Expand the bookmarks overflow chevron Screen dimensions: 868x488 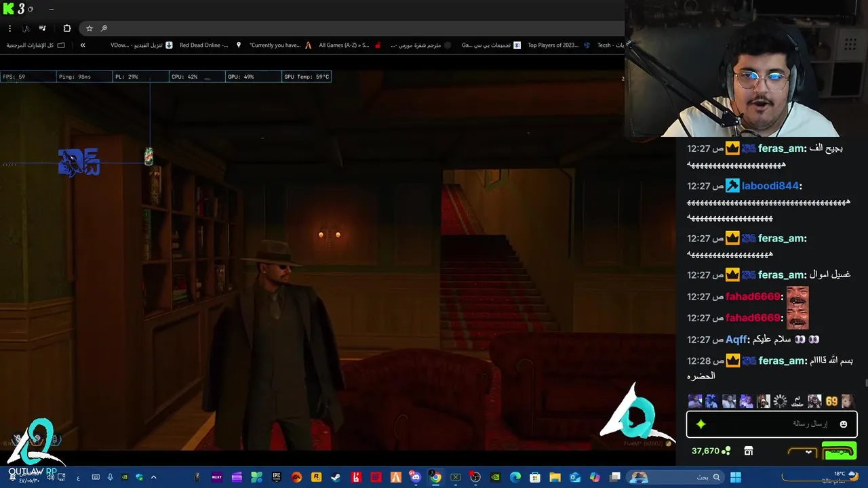click(83, 45)
